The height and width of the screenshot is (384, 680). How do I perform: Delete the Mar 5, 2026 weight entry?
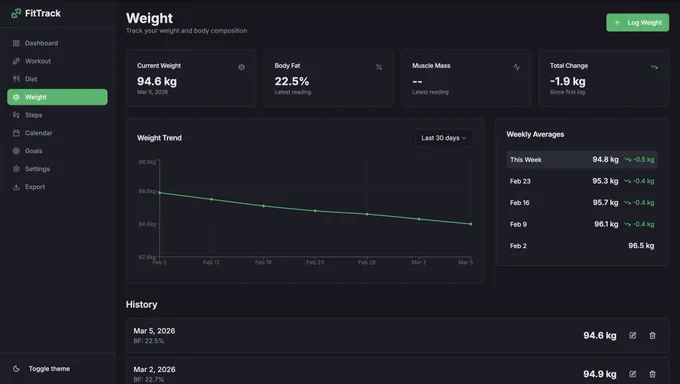(x=652, y=335)
